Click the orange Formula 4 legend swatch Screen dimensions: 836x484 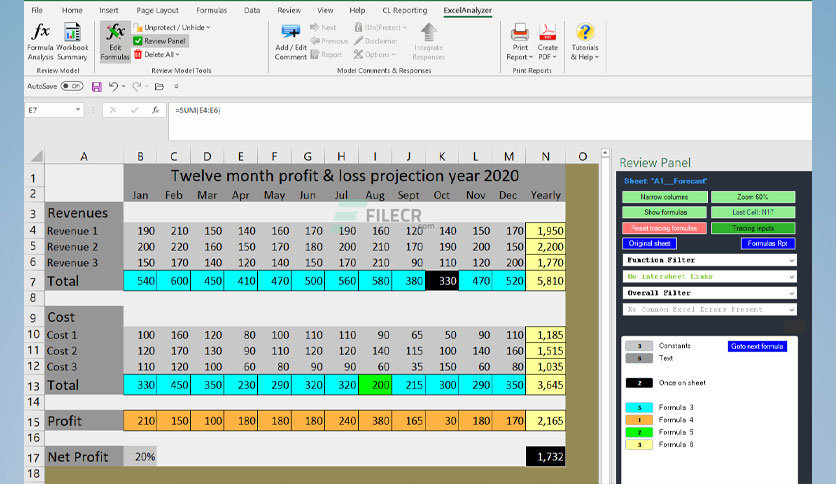click(639, 420)
